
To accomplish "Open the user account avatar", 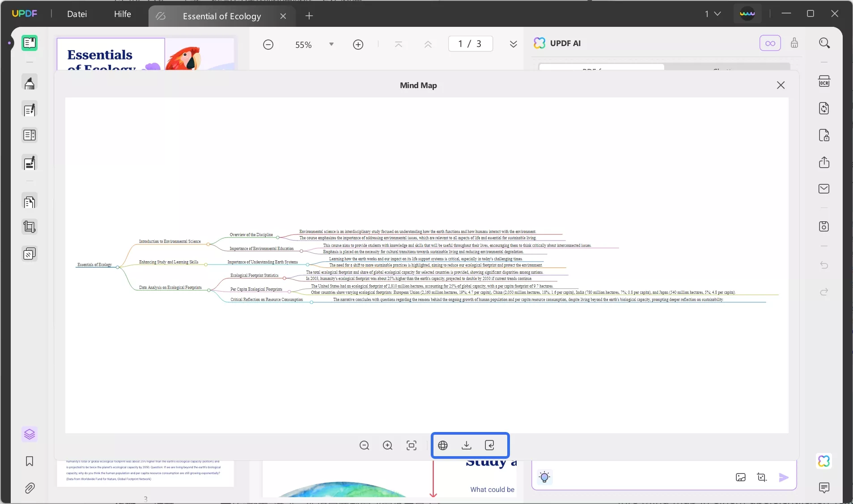I will [x=747, y=14].
